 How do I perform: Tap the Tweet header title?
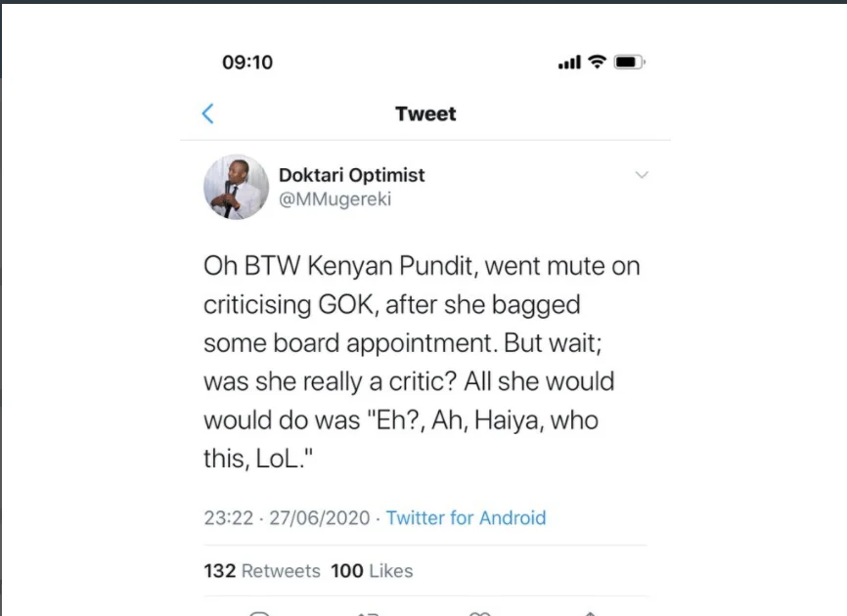pyautogui.click(x=425, y=113)
